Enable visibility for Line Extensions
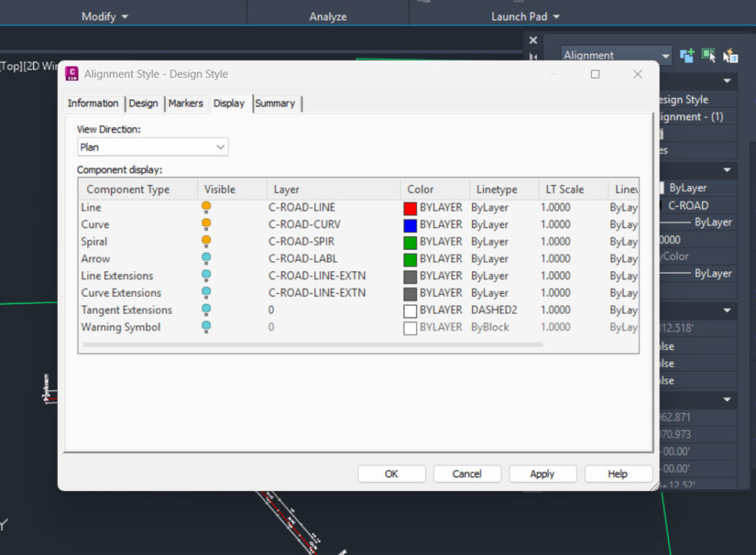Screen dimensions: 756x555 207,276
